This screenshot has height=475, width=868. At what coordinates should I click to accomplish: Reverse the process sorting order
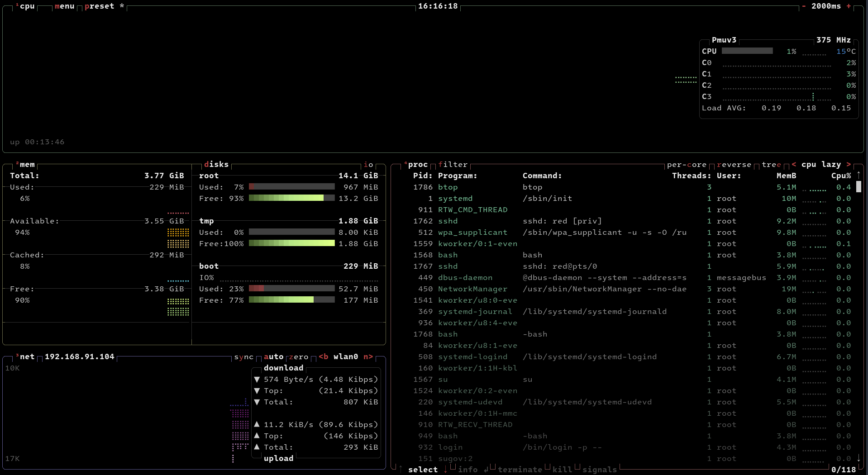point(734,165)
